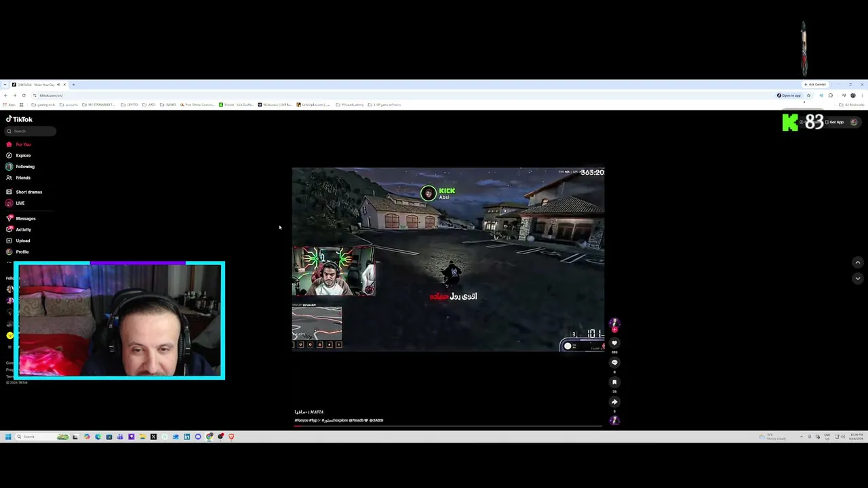Viewport: 868px width, 488px height.
Task: Expand the More options in TikTok sidebar
Action: [x=9, y=262]
